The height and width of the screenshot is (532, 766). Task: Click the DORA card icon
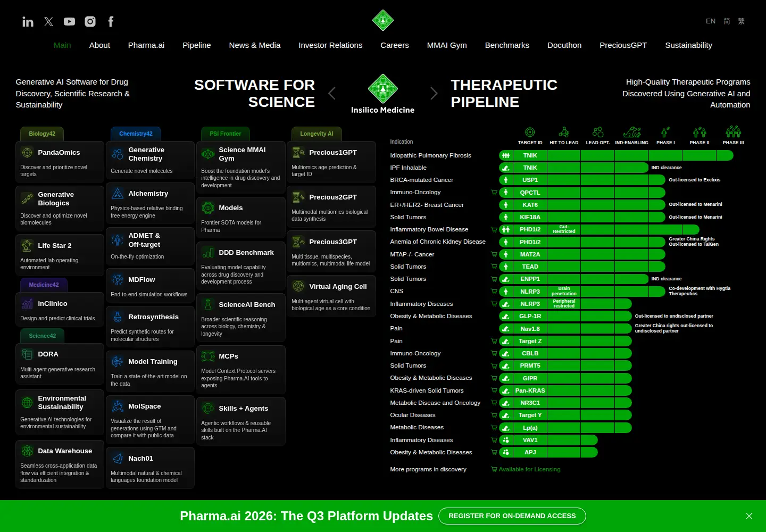(x=27, y=354)
